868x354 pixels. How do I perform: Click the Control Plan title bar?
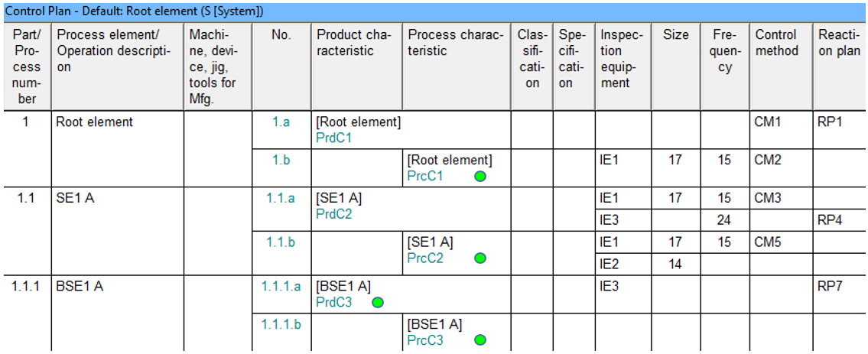[434, 11]
